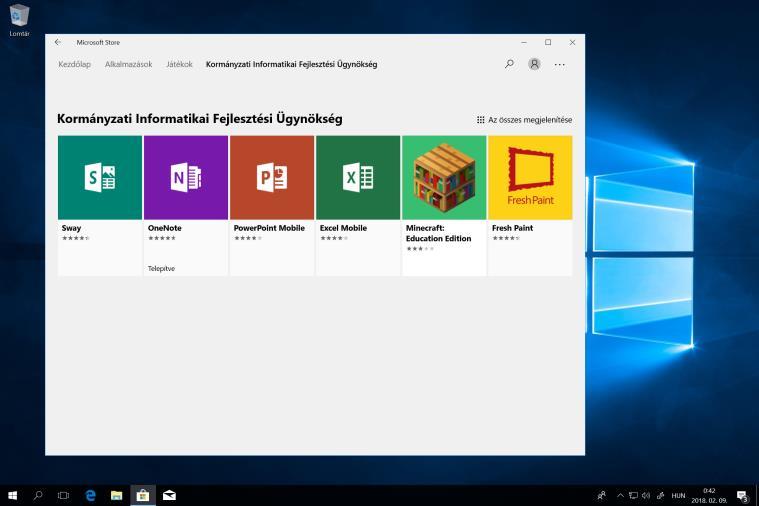Click the Sway title text

[71, 228]
